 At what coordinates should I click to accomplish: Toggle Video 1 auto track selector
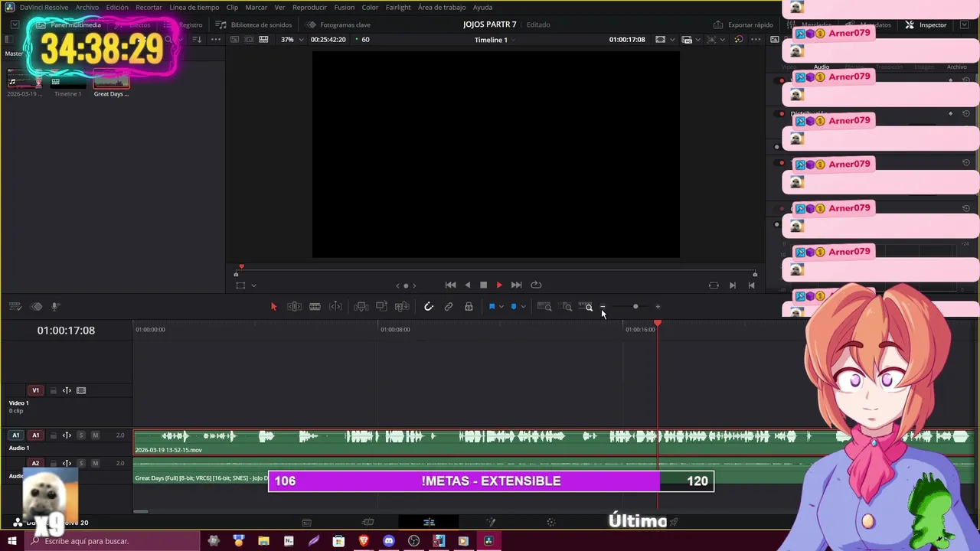(67, 390)
